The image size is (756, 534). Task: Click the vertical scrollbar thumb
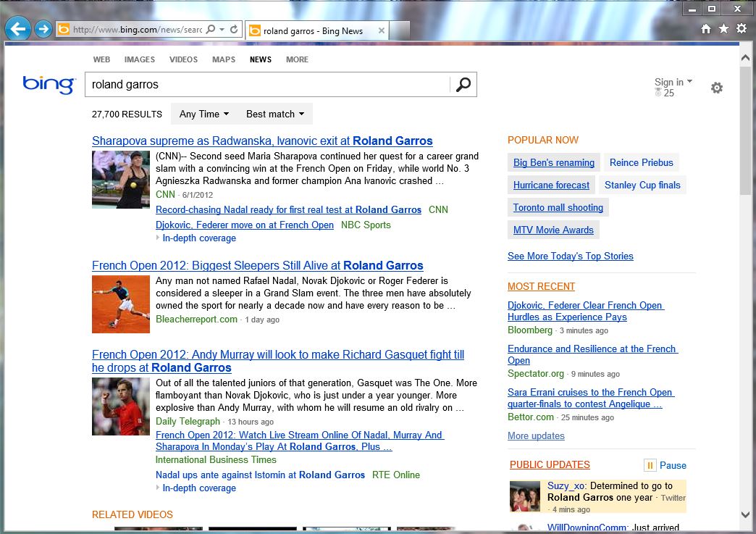tap(745, 130)
